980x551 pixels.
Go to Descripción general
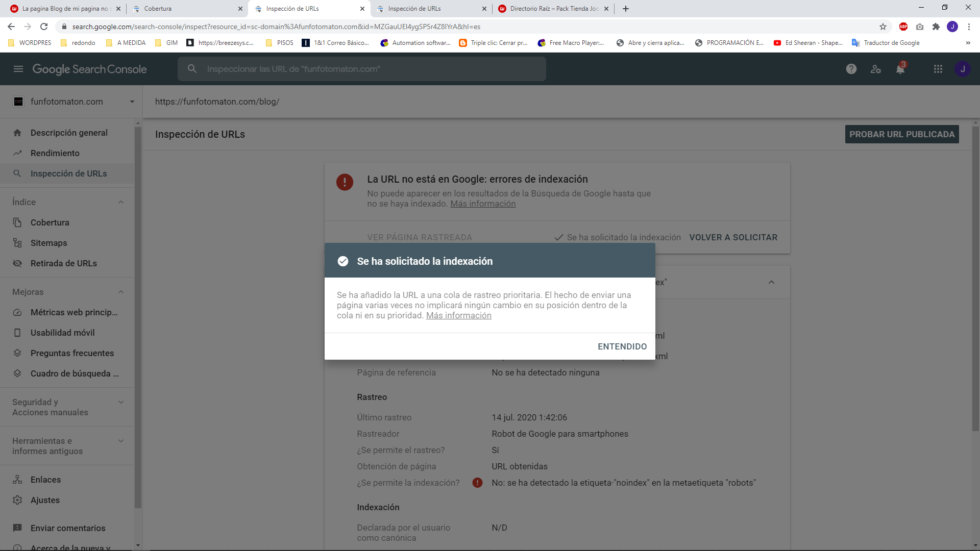[x=67, y=133]
